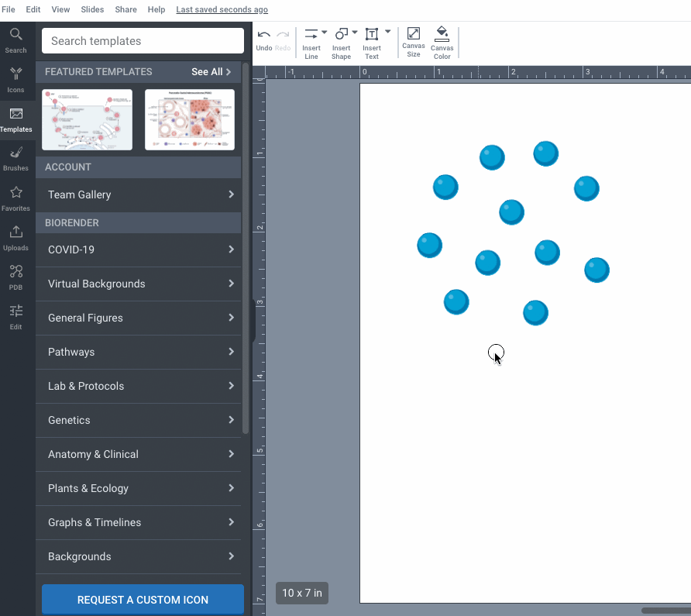The height and width of the screenshot is (616, 691).
Task: Open the Uploads panel
Action: click(15, 238)
